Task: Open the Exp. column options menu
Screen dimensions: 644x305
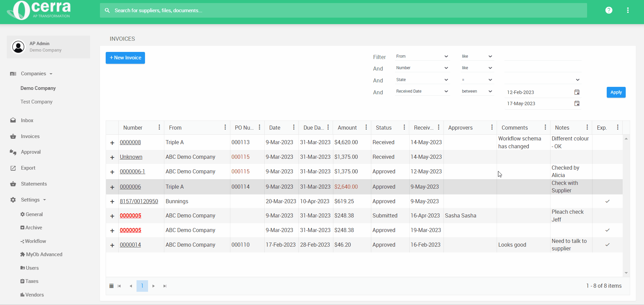Action: (618, 127)
